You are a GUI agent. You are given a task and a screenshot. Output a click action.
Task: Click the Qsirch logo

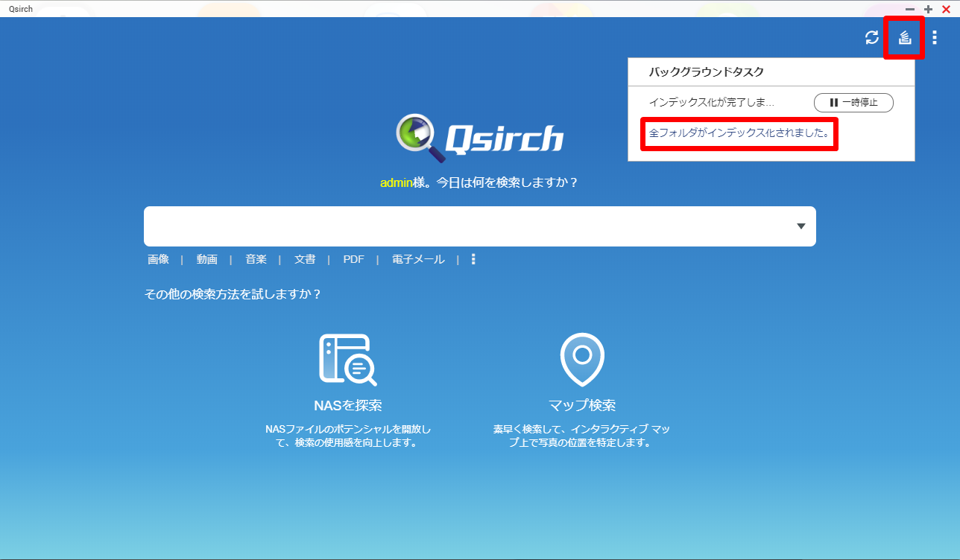(x=480, y=138)
